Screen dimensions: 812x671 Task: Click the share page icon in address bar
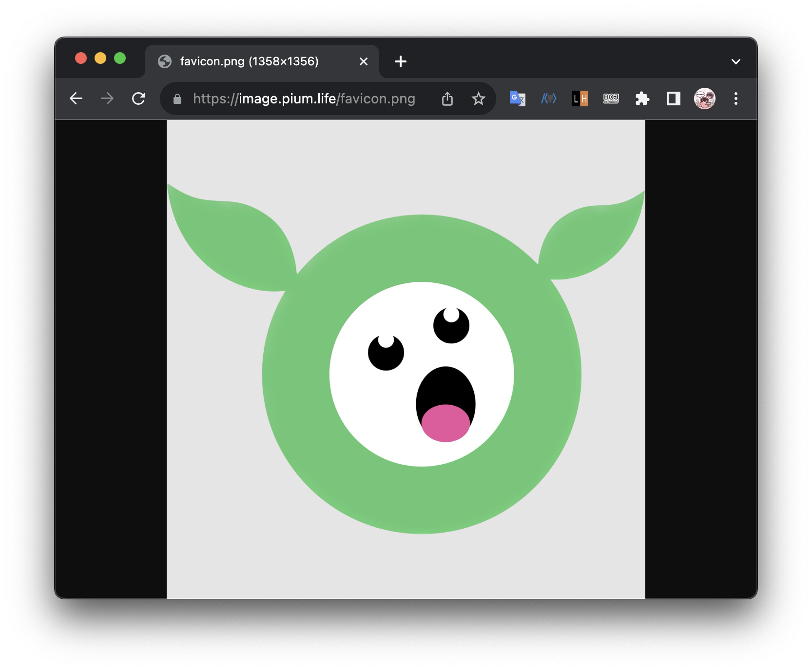click(x=447, y=99)
